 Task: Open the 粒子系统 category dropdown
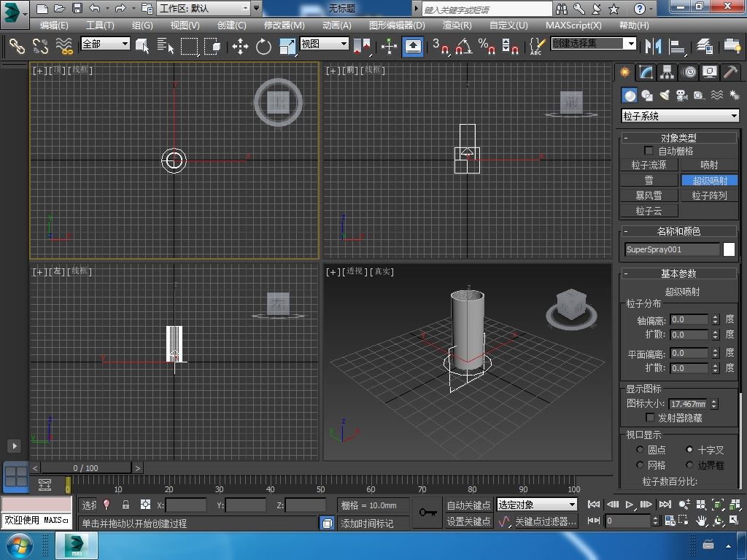point(680,116)
